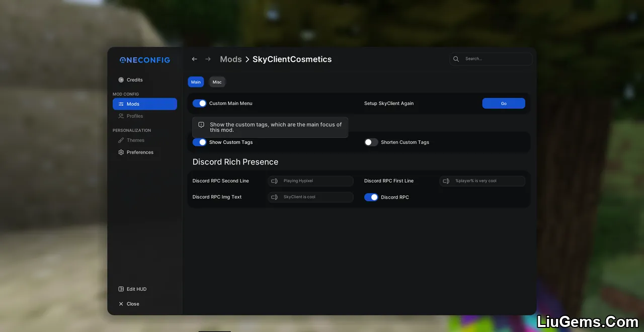Click the OneConfig logo
Image resolution: width=644 pixels, height=332 pixels.
pos(144,60)
